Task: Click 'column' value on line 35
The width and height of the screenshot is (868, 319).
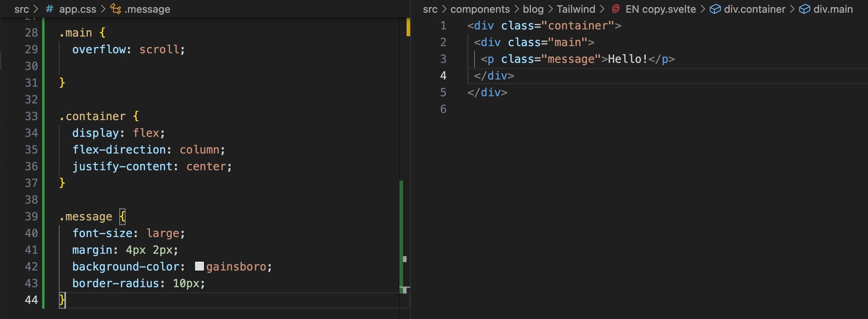Action: point(200,150)
